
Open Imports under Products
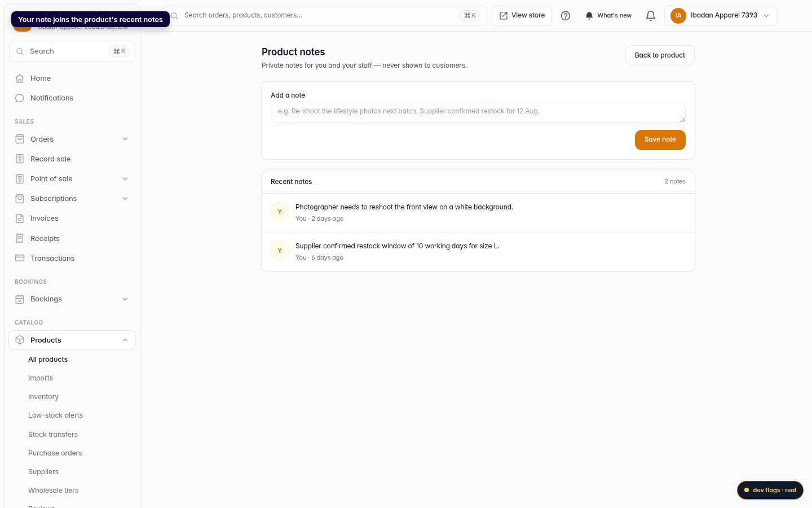pyautogui.click(x=41, y=378)
